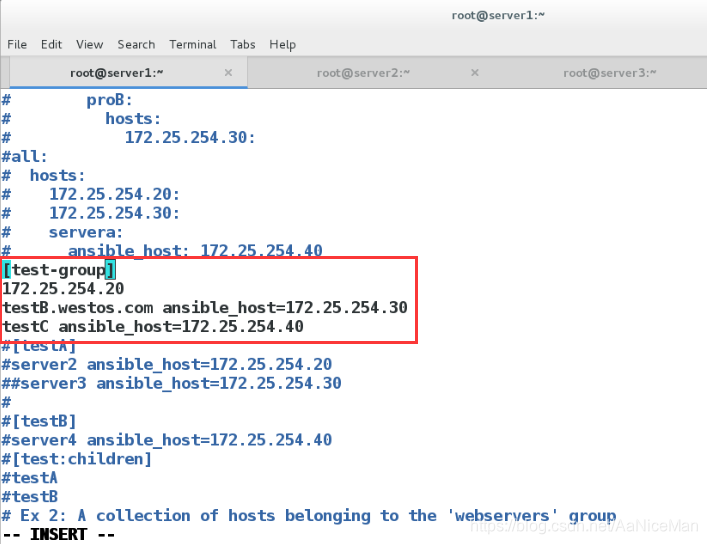Open the Edit menu

pyautogui.click(x=51, y=45)
